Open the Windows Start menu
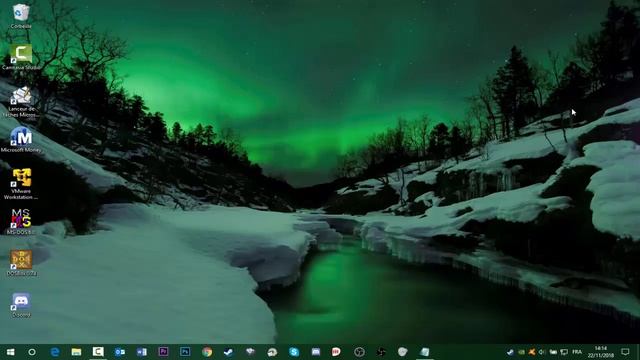 click(11, 352)
